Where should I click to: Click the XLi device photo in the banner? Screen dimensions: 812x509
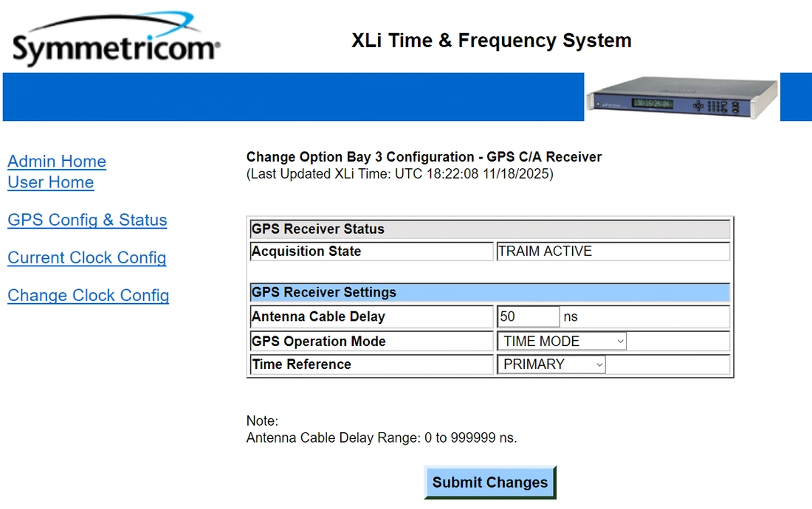pyautogui.click(x=682, y=97)
